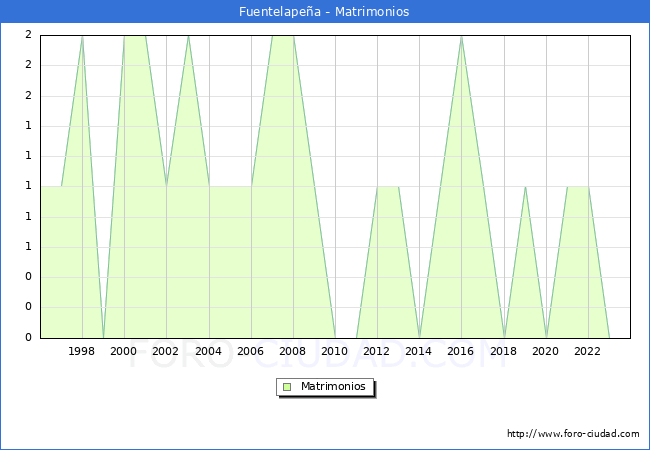Click the 2002 x-axis label
This screenshot has height=450, width=650.
click(x=165, y=351)
